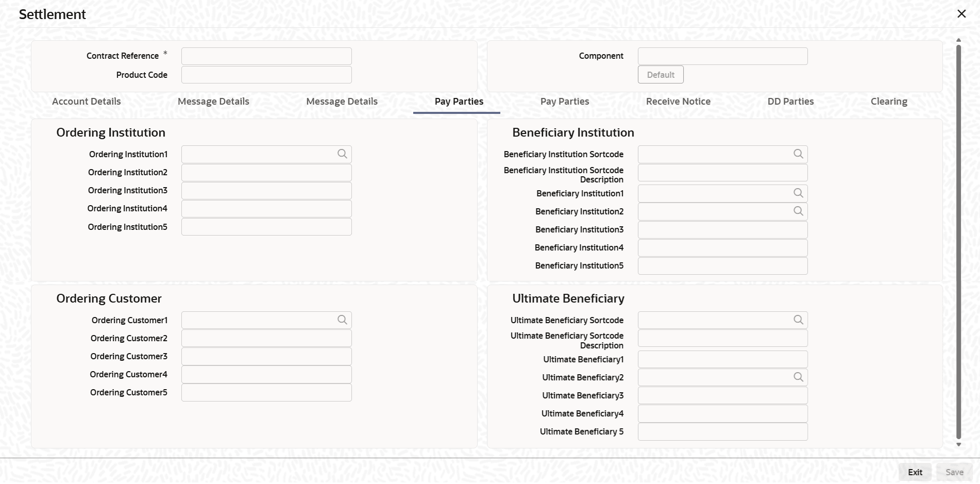Click the Exit button
This screenshot has height=484, width=980.
[915, 472]
